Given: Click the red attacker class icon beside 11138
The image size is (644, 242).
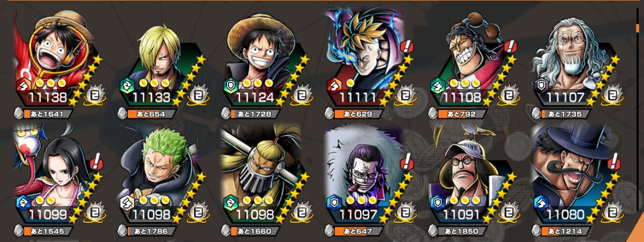Looking at the screenshot, I should (x=23, y=85).
